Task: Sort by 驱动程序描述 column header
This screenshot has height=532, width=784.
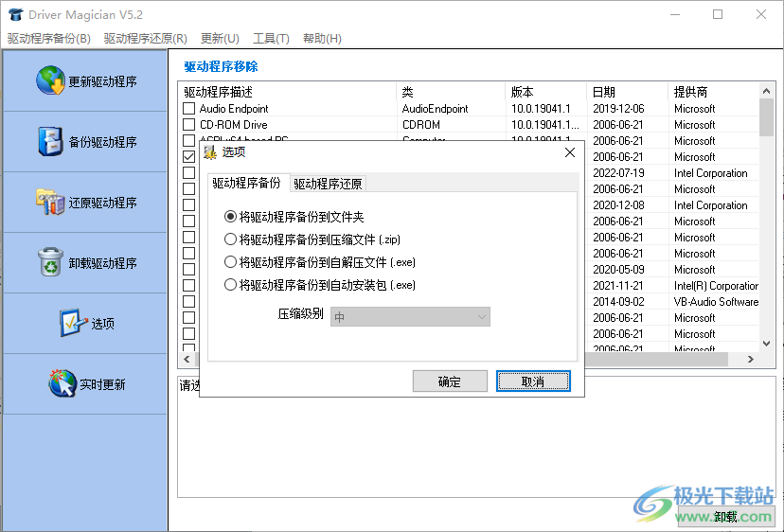Action: 288,92
